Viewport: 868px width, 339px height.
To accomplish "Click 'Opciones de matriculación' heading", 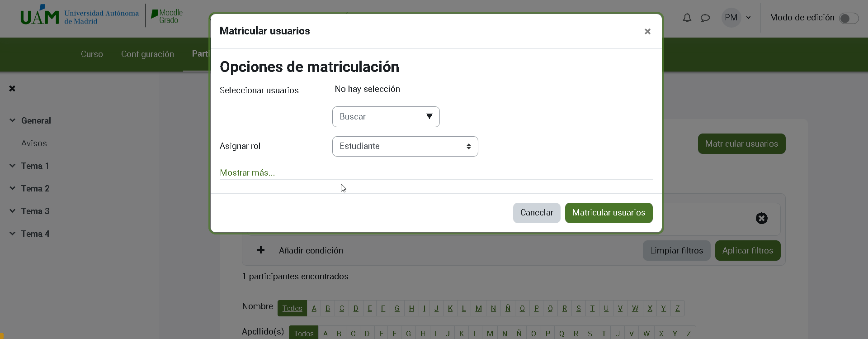I will tap(309, 67).
